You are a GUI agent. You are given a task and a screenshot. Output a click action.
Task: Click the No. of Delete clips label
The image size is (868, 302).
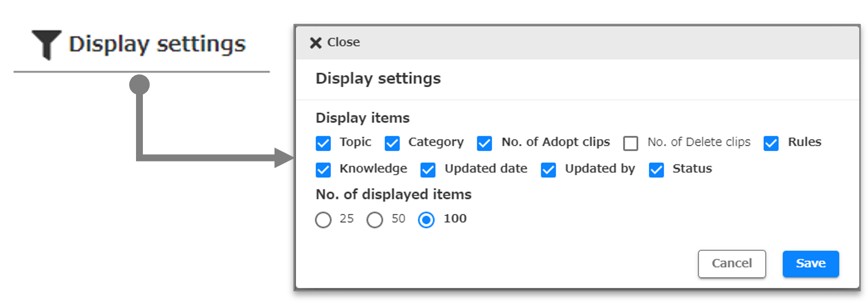click(699, 142)
